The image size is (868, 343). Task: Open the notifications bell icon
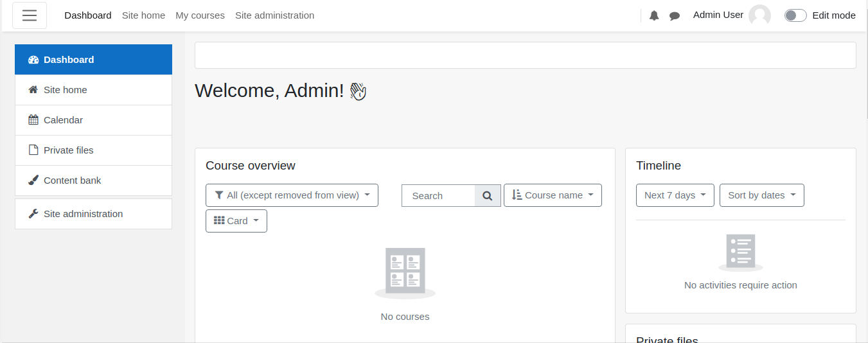click(654, 15)
